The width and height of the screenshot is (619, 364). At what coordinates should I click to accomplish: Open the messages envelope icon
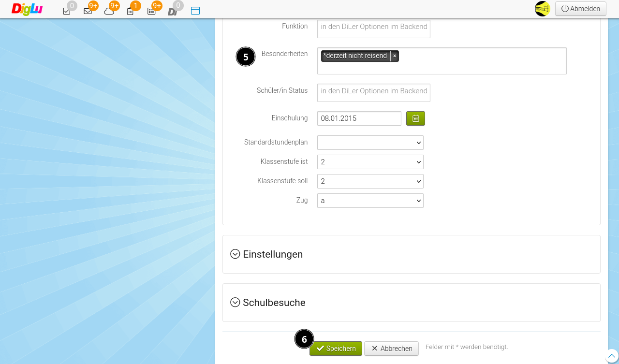tap(88, 11)
